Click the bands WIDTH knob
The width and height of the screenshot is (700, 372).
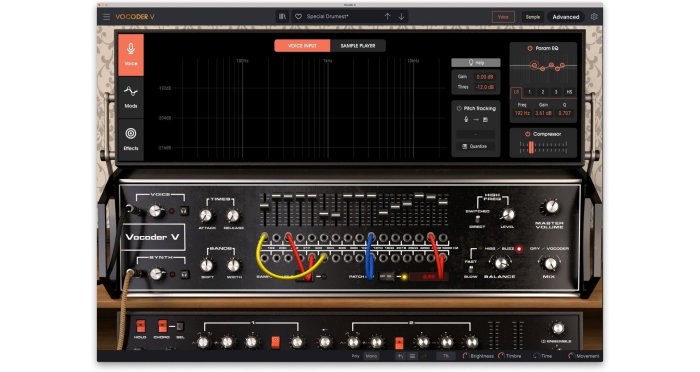coord(233,265)
